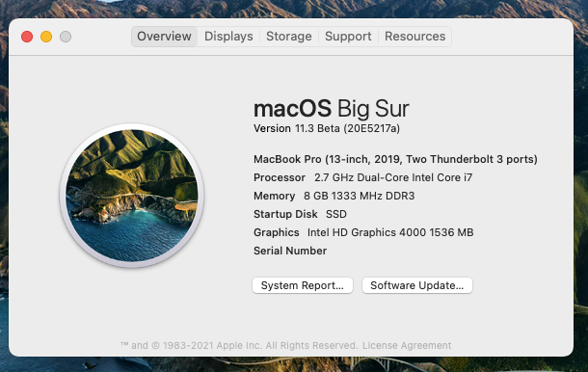Click the '8 GB 1333 MHz DDR3' memory value
The width and height of the screenshot is (588, 372).
point(360,196)
